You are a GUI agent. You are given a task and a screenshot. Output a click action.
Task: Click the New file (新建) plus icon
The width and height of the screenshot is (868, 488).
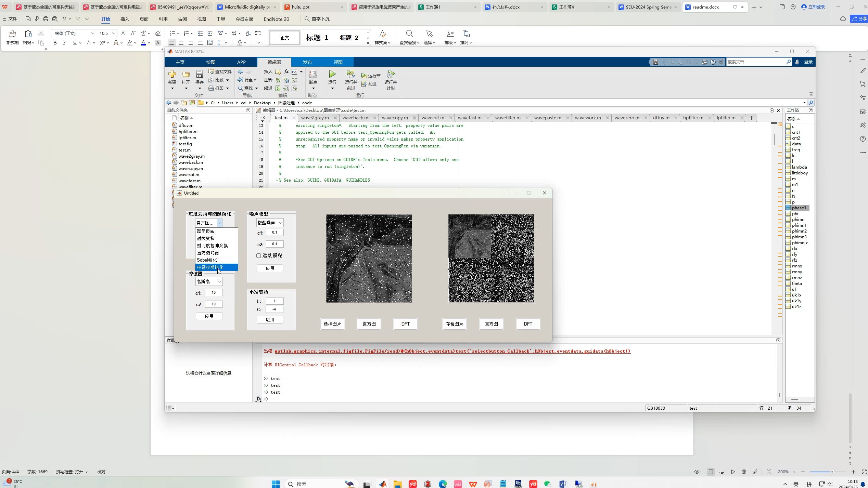pos(172,74)
